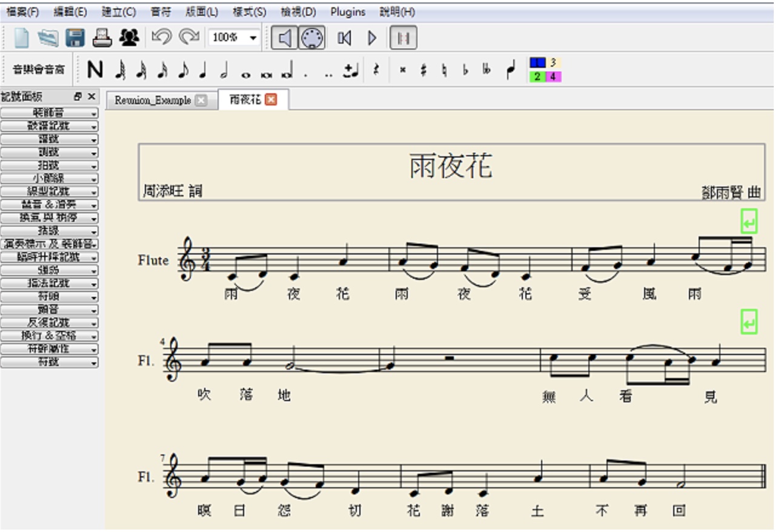Screen dimensions: 778x532
Task: Open the Plugins menu
Action: pyautogui.click(x=348, y=12)
